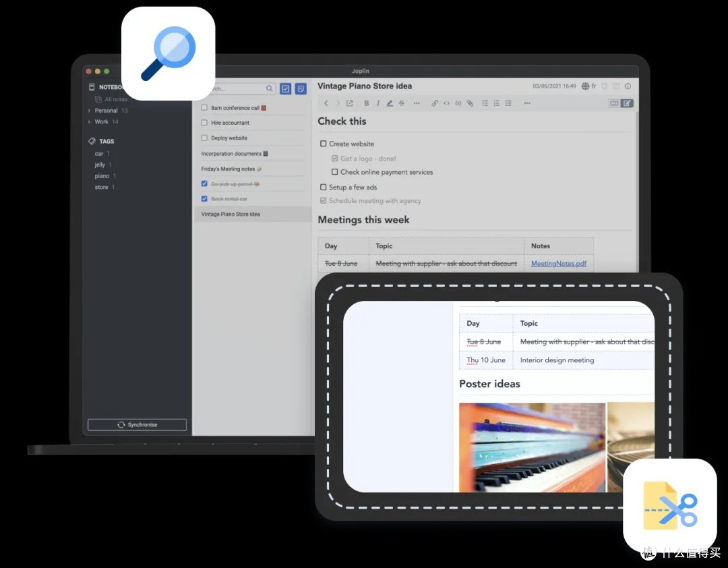728x568 pixels.
Task: Open note in external editor
Action: tap(350, 103)
